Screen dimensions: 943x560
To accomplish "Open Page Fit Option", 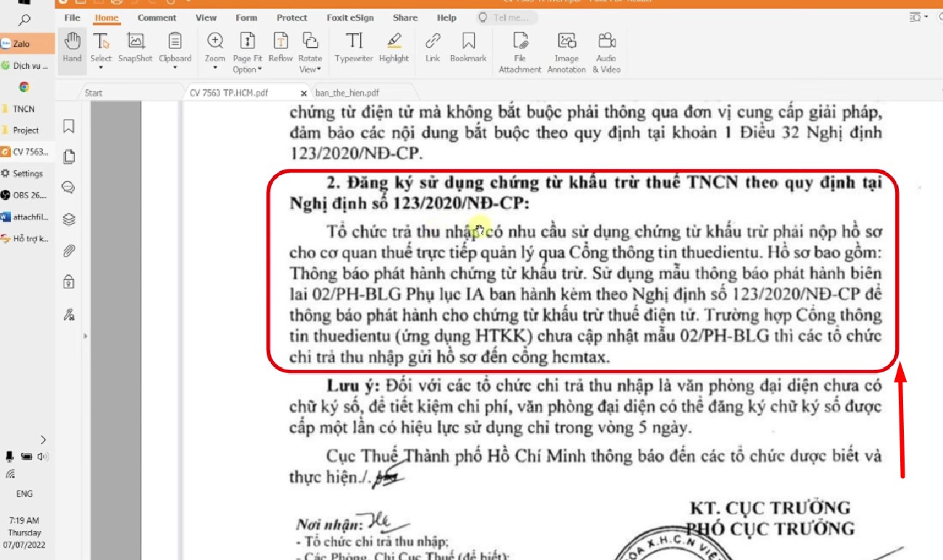I will coord(247,51).
